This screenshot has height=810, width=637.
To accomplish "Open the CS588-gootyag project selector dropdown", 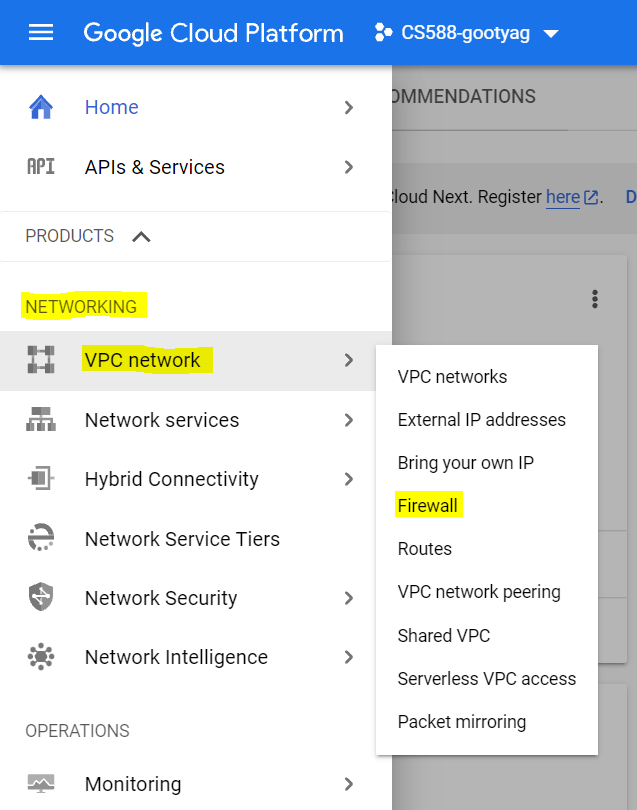I will point(467,33).
